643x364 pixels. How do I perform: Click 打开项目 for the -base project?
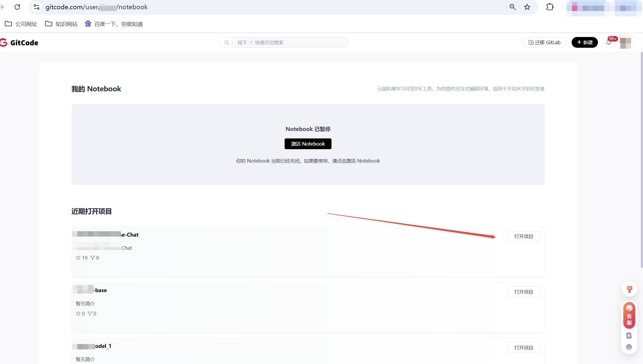tap(524, 292)
